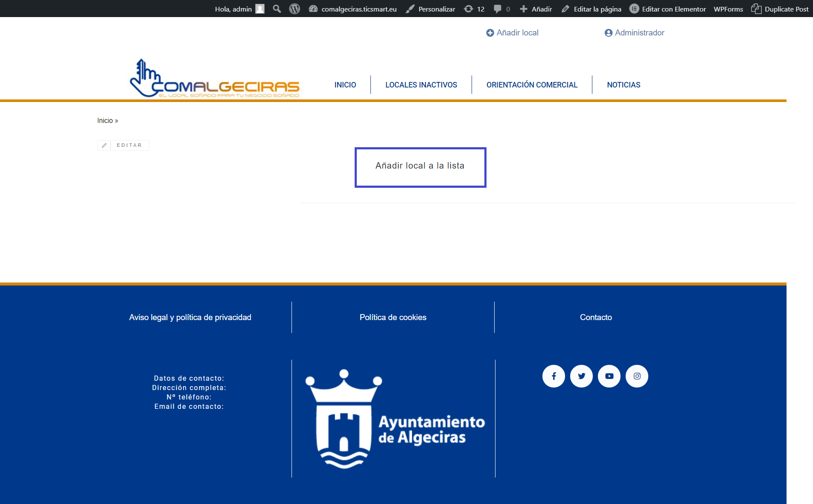Click the search magnifier in admin bar
Viewport: 813px width, 504px height.
pyautogui.click(x=277, y=9)
